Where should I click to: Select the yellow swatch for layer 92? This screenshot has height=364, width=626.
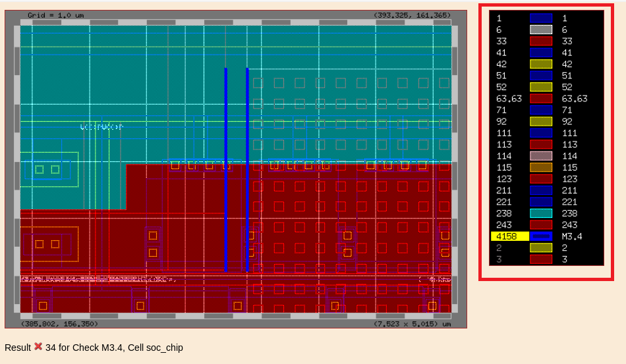pyautogui.click(x=541, y=122)
